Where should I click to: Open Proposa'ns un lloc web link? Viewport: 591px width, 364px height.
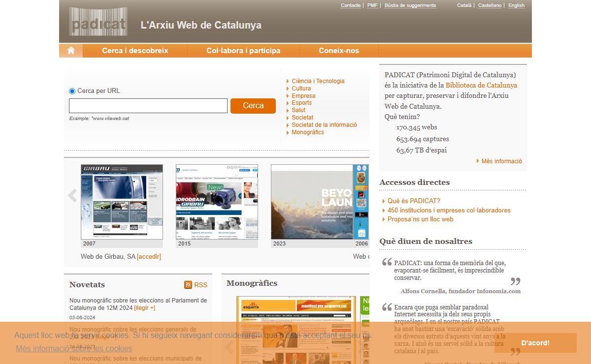point(420,219)
